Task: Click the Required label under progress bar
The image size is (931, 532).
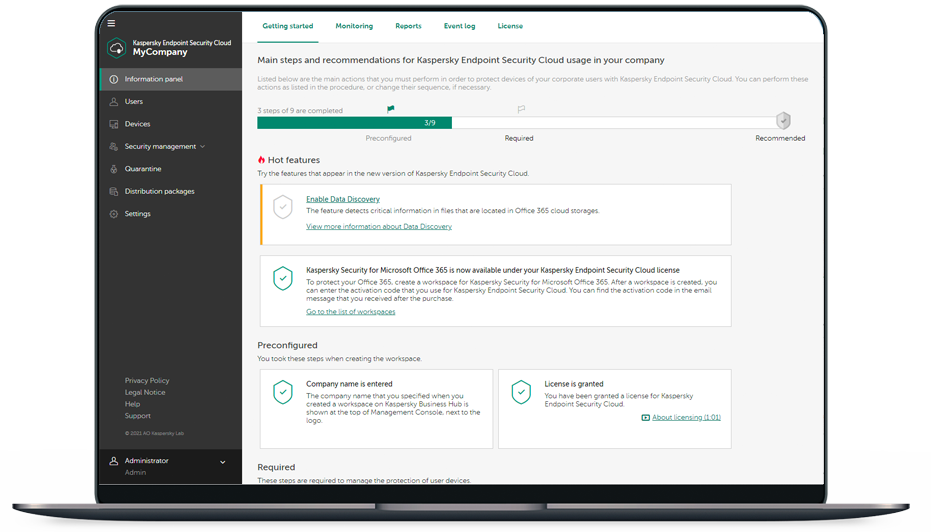Action: click(x=519, y=138)
